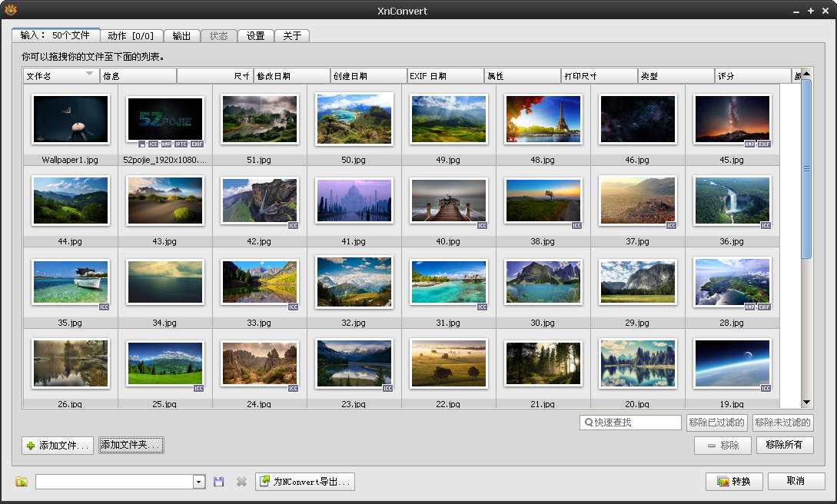The height and width of the screenshot is (504, 837).
Task: Select the 36.jpg waterfall thumbnail
Action: coord(732,201)
